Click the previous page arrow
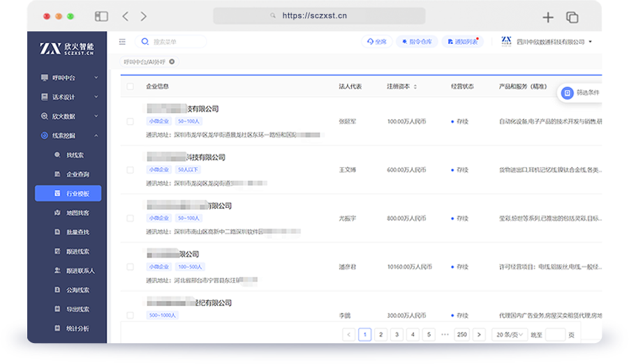629x364 pixels. (x=348, y=334)
